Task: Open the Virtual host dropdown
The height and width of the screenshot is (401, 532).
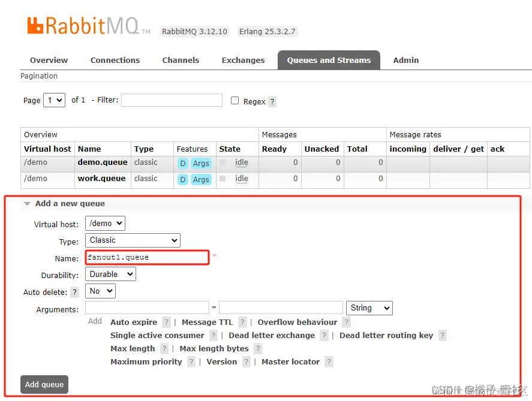Action: coord(105,223)
